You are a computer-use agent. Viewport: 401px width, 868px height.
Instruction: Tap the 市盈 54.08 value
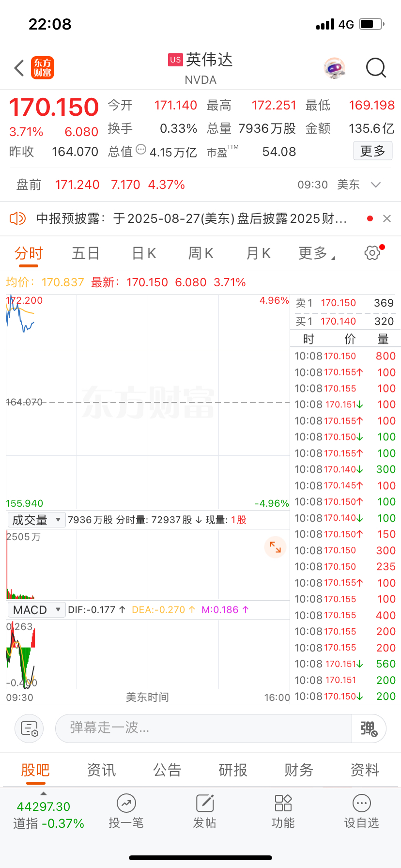279,152
